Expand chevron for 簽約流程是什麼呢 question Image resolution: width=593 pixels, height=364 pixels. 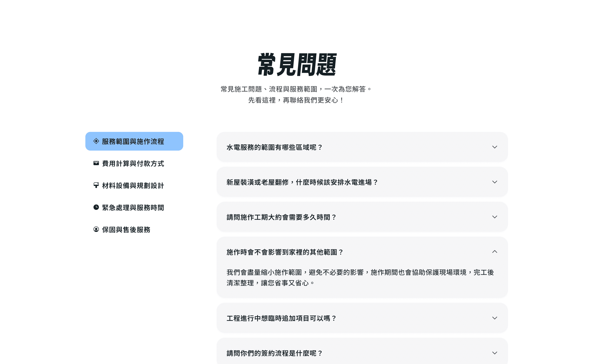494,353
